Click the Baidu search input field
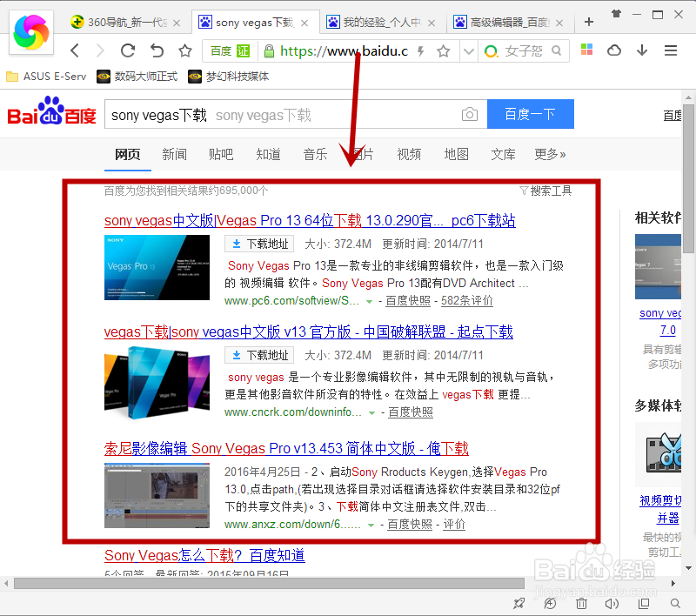 pos(284,115)
